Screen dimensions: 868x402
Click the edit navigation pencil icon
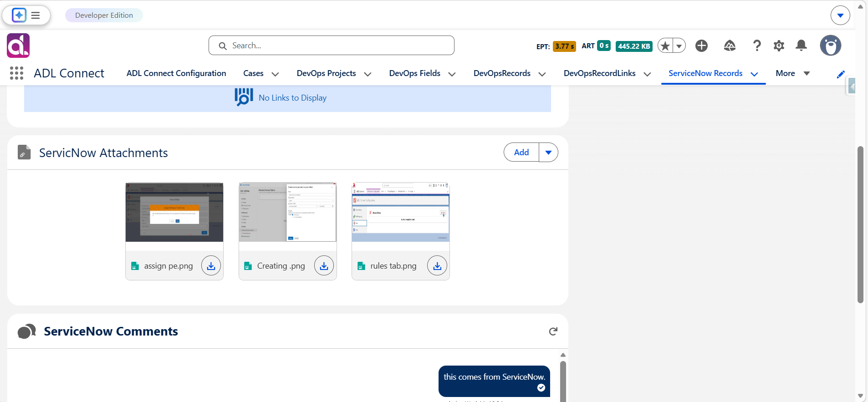point(841,74)
